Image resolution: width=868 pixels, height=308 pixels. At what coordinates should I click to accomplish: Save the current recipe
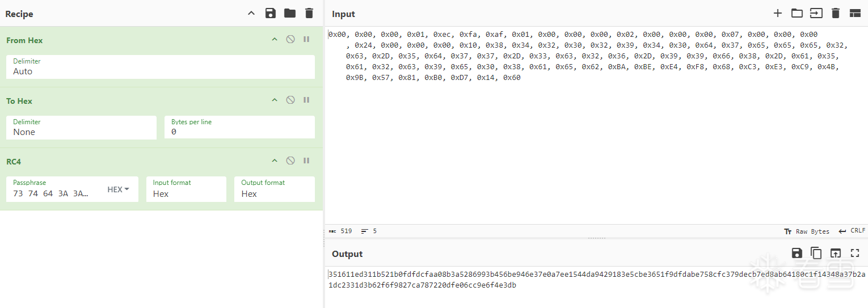point(271,14)
